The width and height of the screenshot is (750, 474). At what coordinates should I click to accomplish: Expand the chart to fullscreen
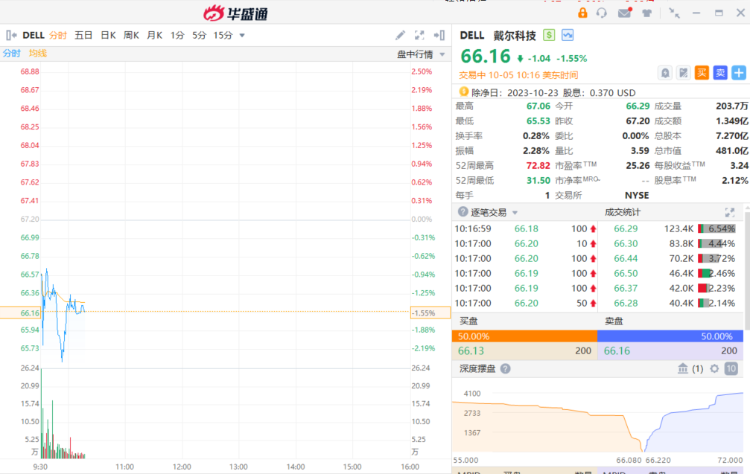pos(419,35)
